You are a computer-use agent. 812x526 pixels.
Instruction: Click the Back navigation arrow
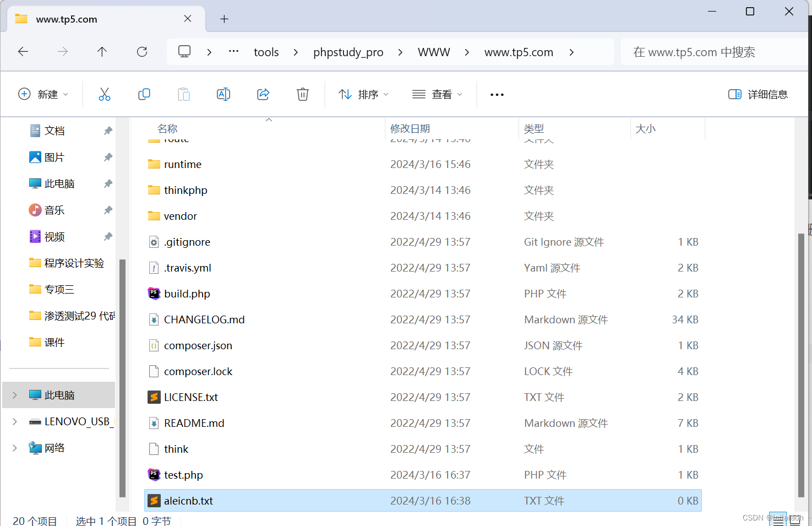tap(23, 51)
